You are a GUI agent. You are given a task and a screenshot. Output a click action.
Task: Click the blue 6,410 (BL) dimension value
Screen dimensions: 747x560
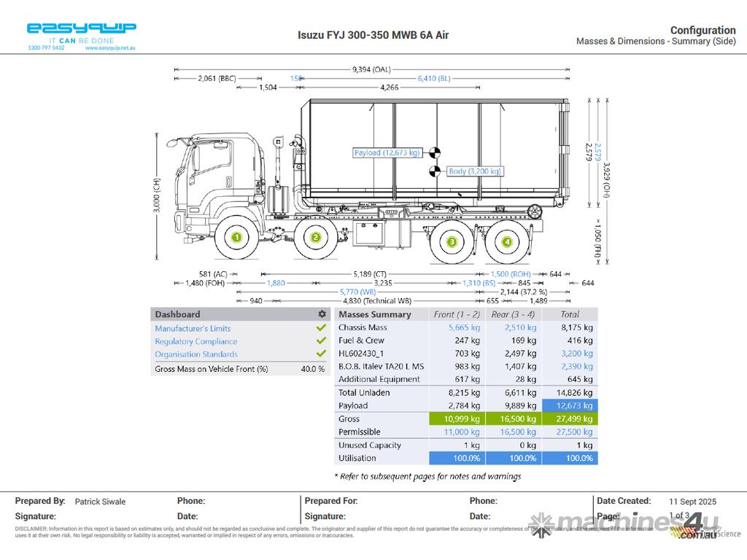433,79
